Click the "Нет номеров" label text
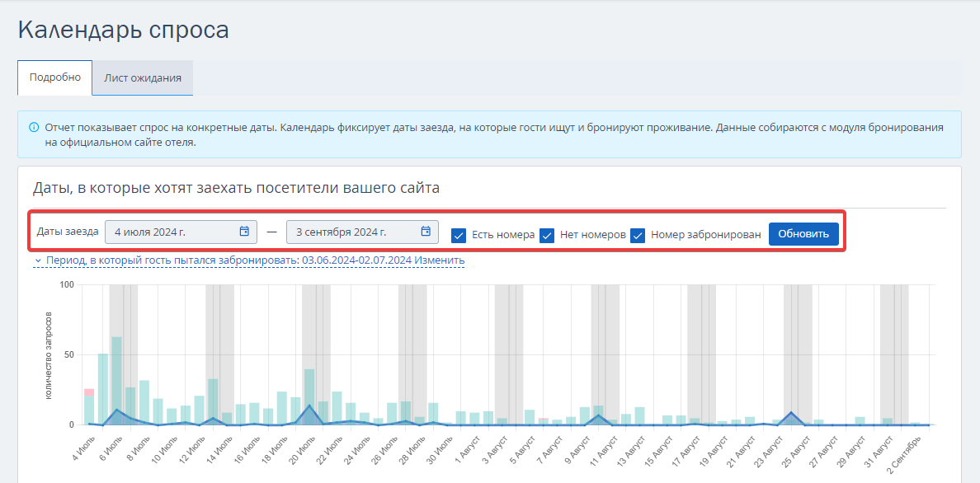 point(593,235)
